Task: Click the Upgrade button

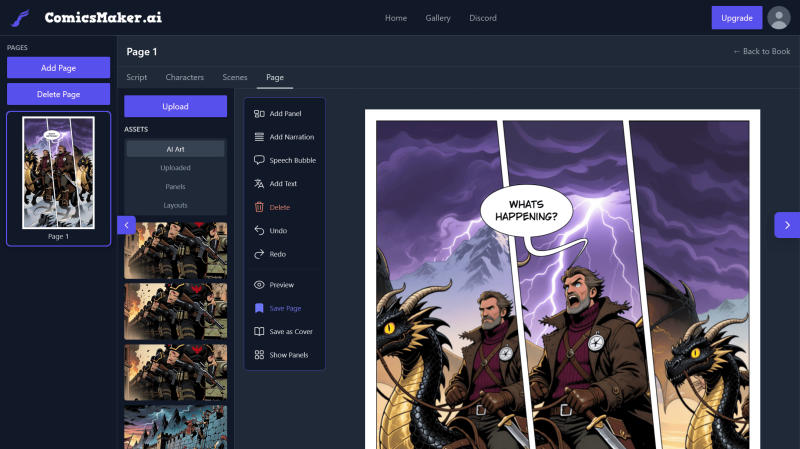Action: [737, 18]
